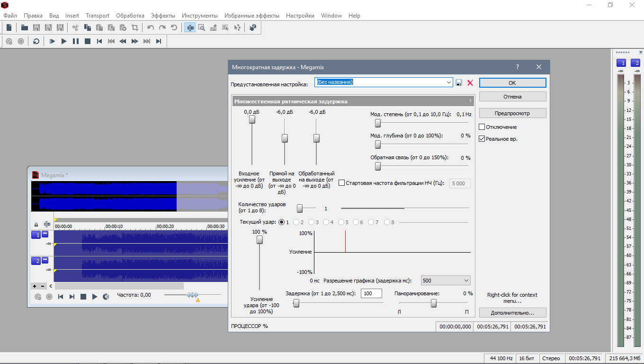
Task: Click Record in the main transport toolbar
Action: pyautogui.click(x=21, y=41)
